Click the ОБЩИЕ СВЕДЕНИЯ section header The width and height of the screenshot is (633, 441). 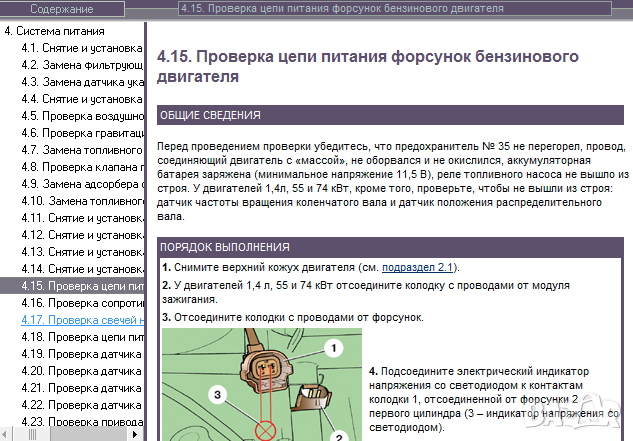tap(211, 116)
